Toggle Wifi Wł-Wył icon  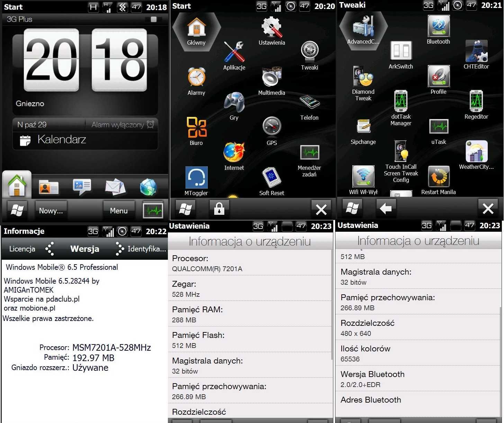[x=363, y=176]
